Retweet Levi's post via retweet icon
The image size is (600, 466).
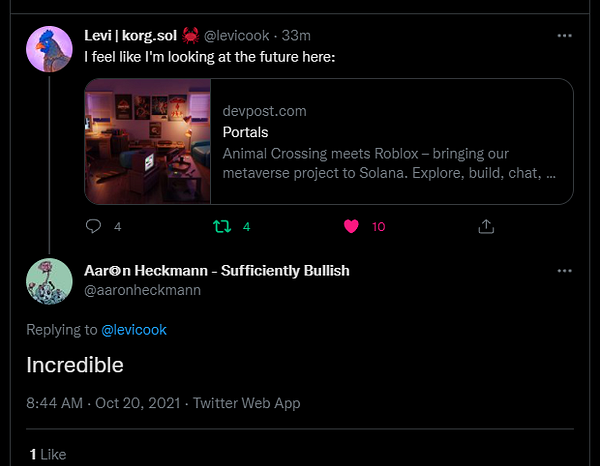(223, 226)
